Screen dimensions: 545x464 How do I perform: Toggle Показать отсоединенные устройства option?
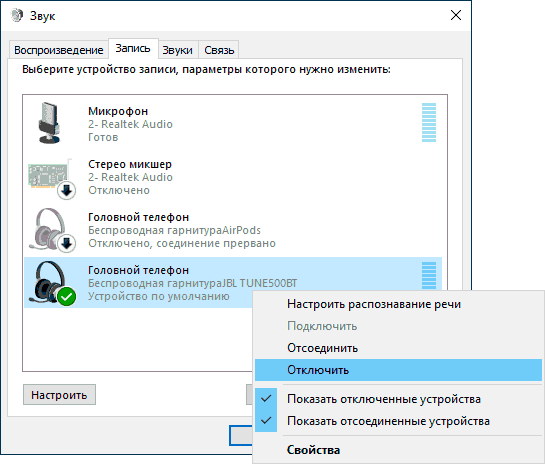(x=398, y=421)
